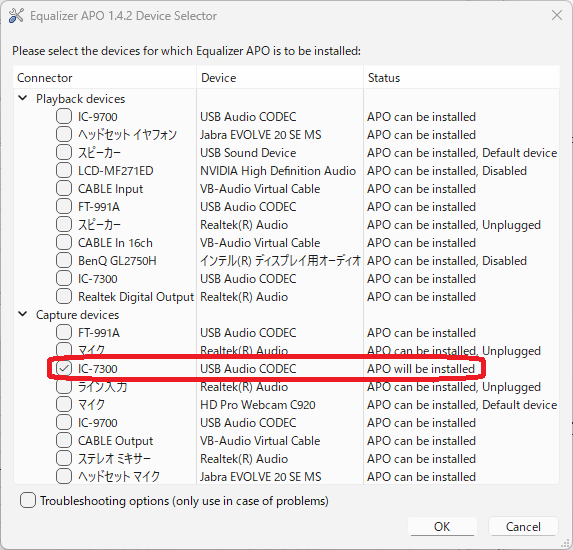Check the ヘッドセット マイク checkbox
The height and width of the screenshot is (550, 573).
pos(64,476)
